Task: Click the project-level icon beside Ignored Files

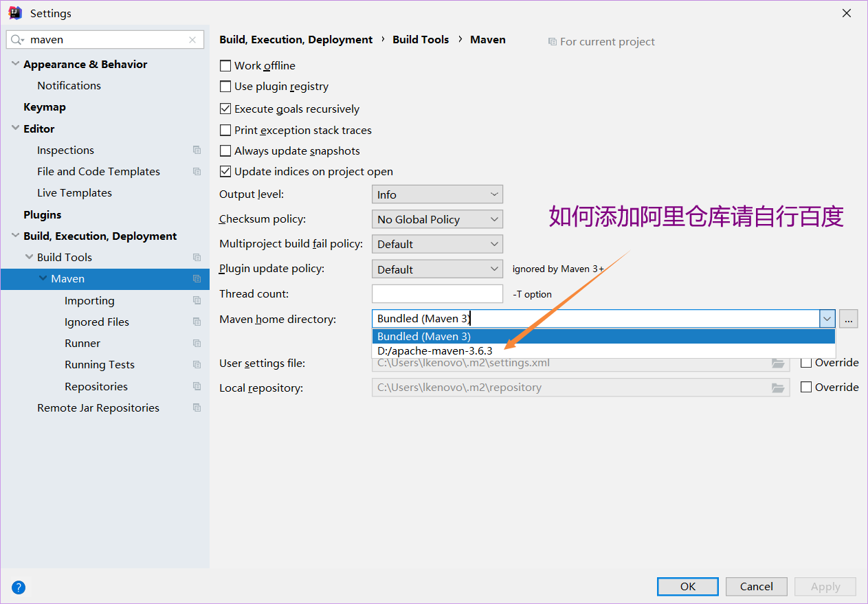Action: point(197,322)
